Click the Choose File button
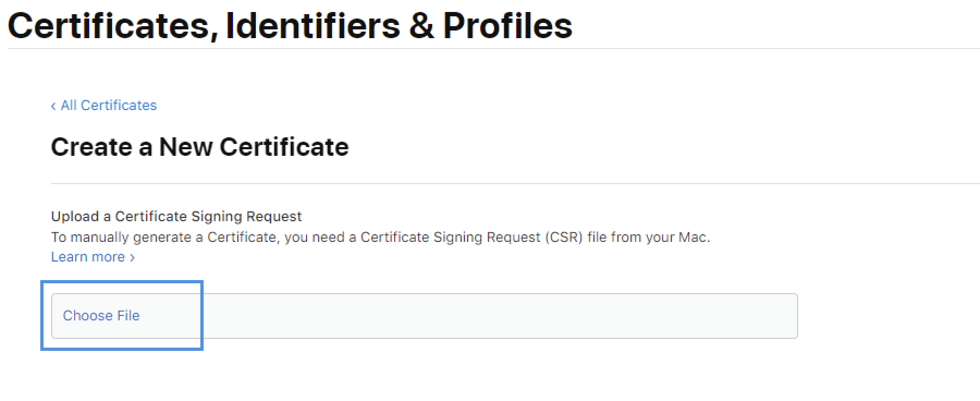This screenshot has height=401, width=980. tap(101, 315)
